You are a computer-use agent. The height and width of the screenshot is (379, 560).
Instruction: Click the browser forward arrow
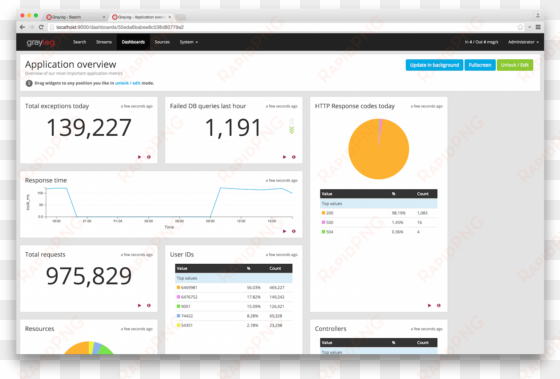(31, 27)
